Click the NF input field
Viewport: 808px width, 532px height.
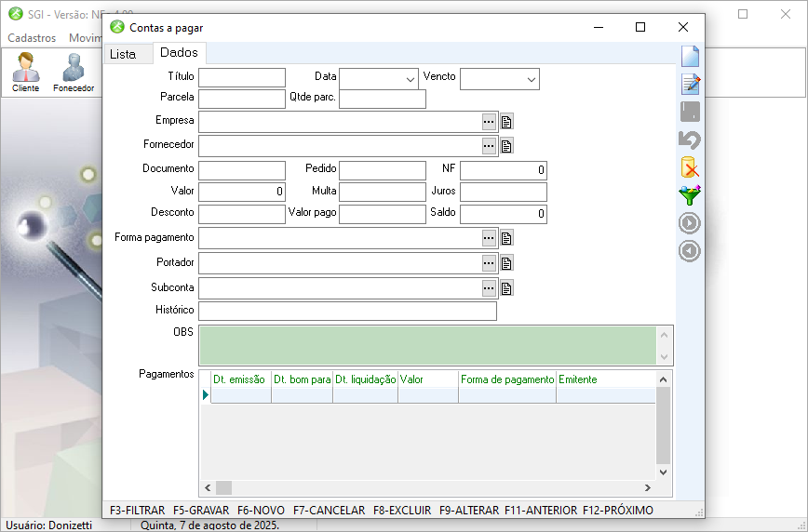point(504,170)
